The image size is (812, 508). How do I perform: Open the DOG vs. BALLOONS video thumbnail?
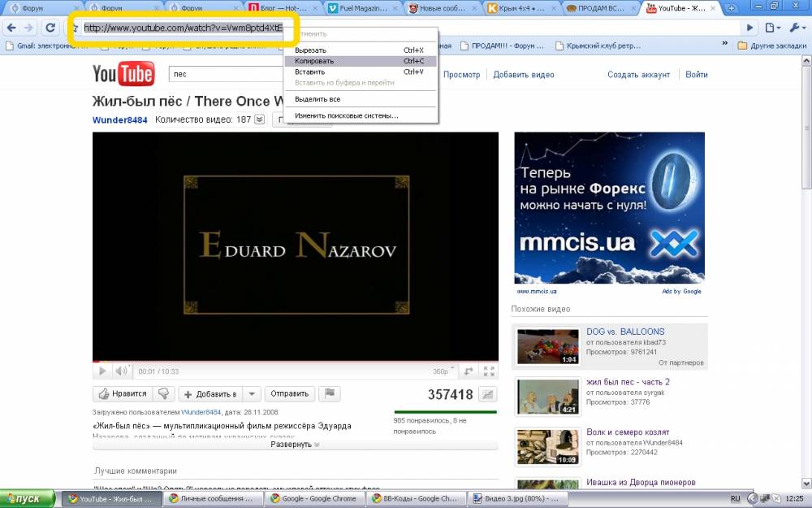pyautogui.click(x=548, y=346)
